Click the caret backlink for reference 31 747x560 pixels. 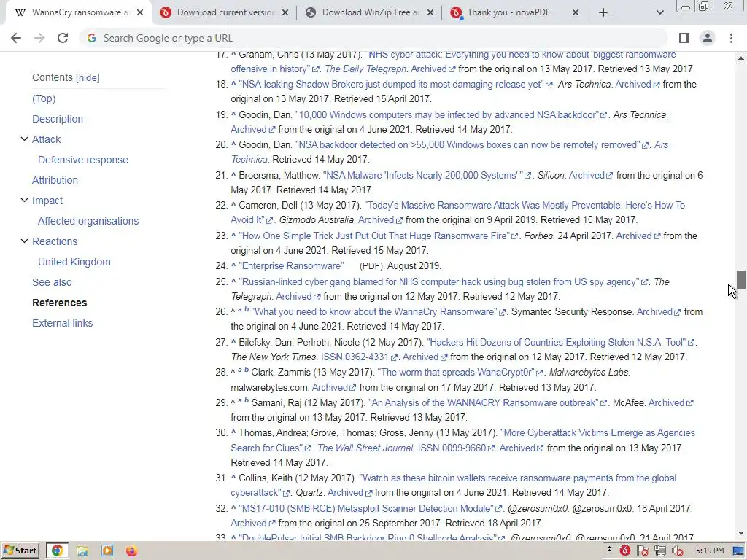point(233,478)
